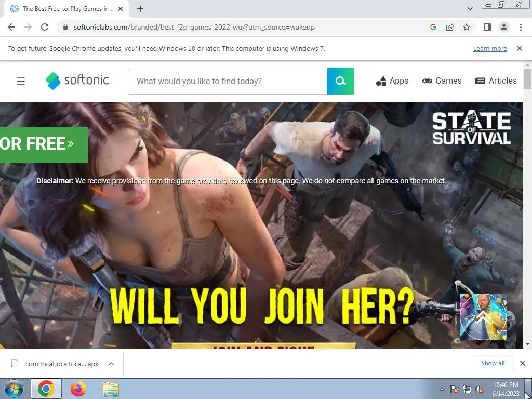
Task: Click the scrollbar down arrow
Action: (x=527, y=344)
